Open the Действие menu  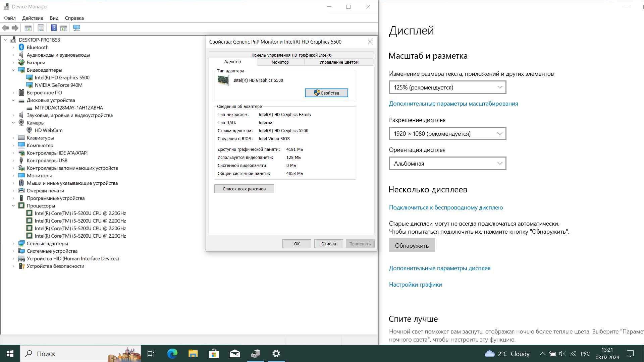point(33,18)
